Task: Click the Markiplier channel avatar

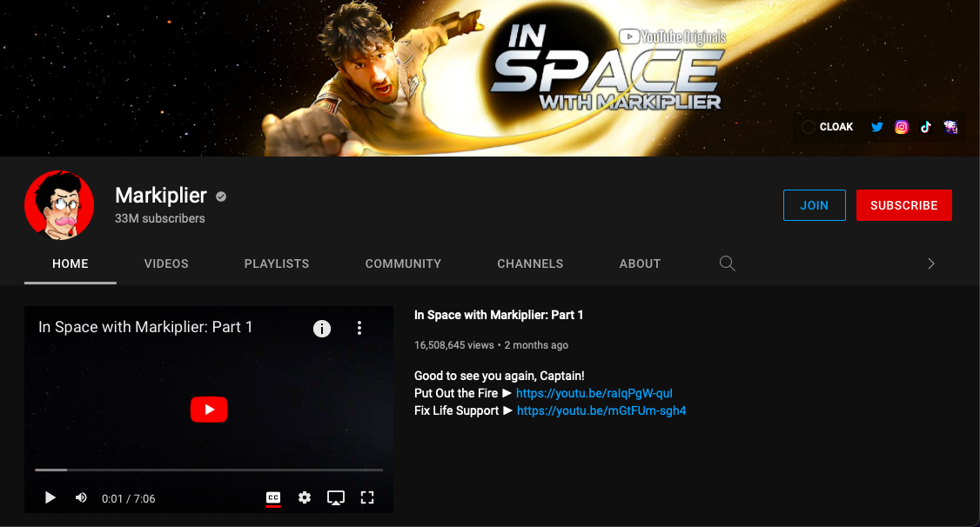Action: click(x=59, y=205)
